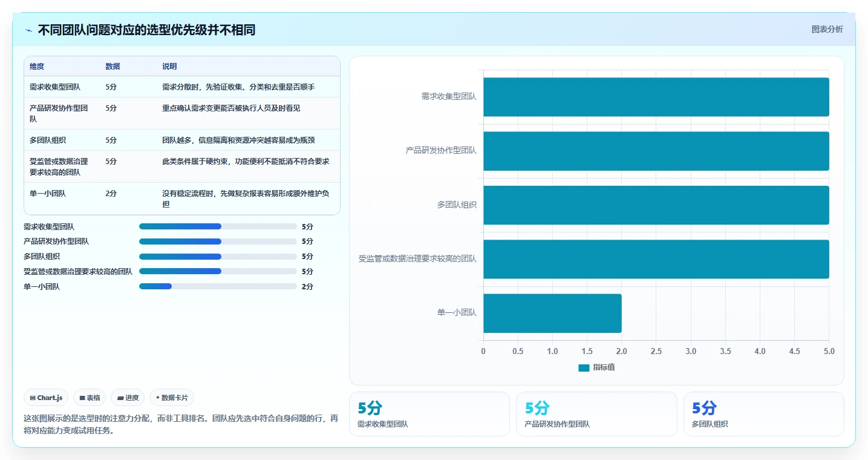
Task: Open the 产品研发协作型团队 5分 data card
Action: (x=596, y=414)
